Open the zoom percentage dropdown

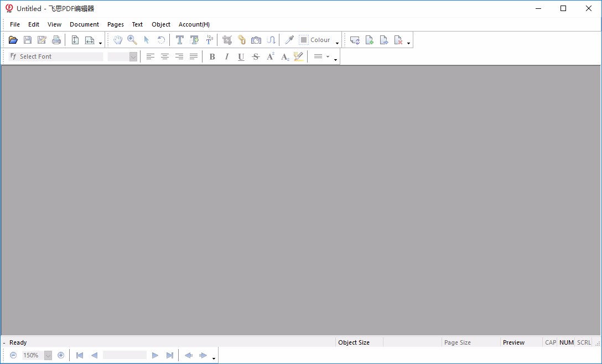[x=48, y=355]
